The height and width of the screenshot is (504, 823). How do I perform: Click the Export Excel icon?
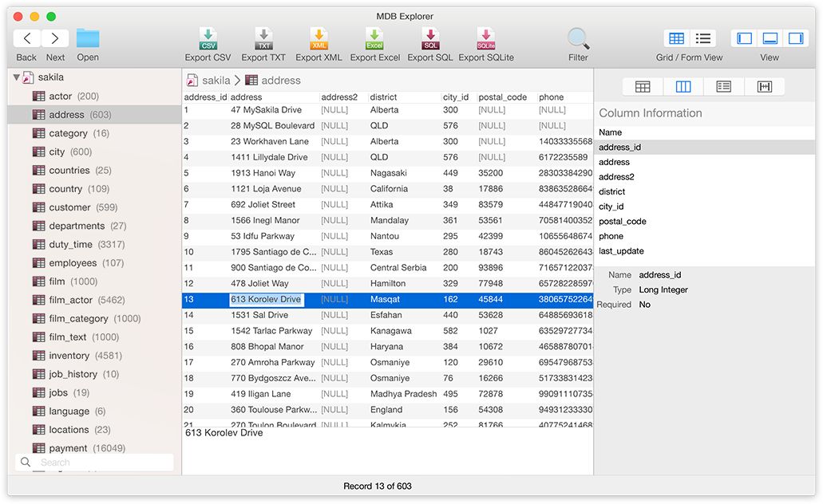pyautogui.click(x=374, y=38)
